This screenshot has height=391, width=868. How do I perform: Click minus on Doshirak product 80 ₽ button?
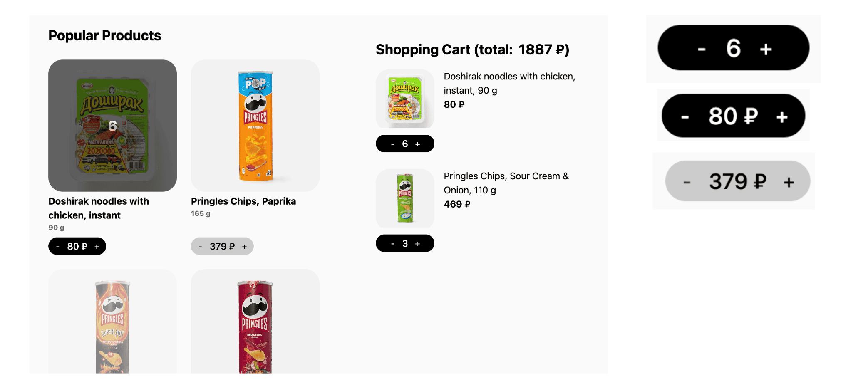pyautogui.click(x=58, y=247)
